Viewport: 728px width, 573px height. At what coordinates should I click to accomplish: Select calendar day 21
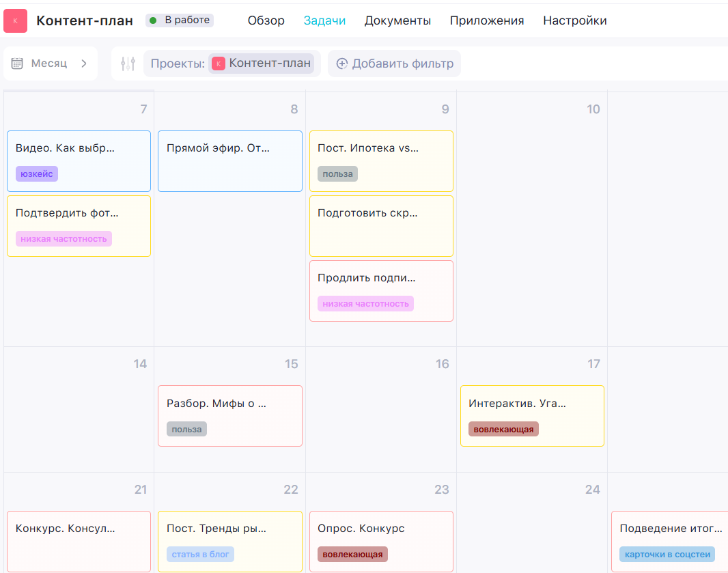point(141,490)
